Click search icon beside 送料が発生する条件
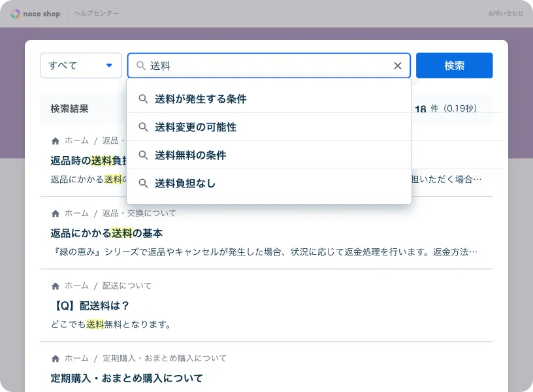The image size is (533, 392). (144, 99)
